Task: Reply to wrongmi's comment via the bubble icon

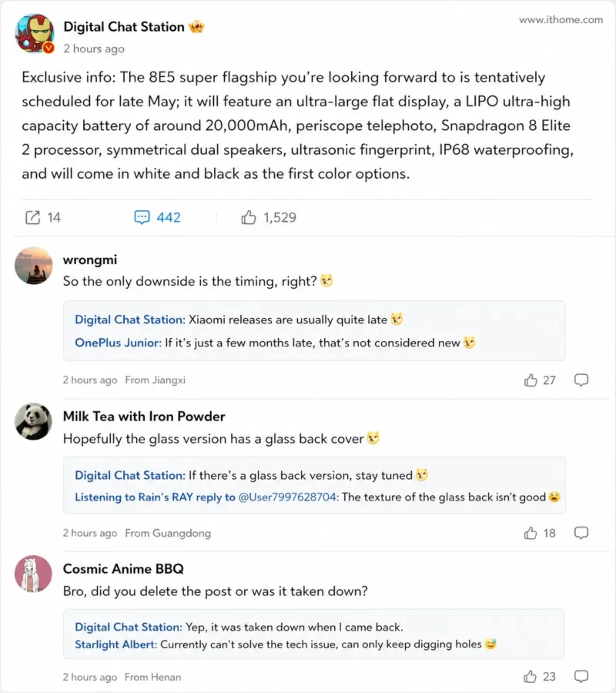Action: (x=582, y=380)
